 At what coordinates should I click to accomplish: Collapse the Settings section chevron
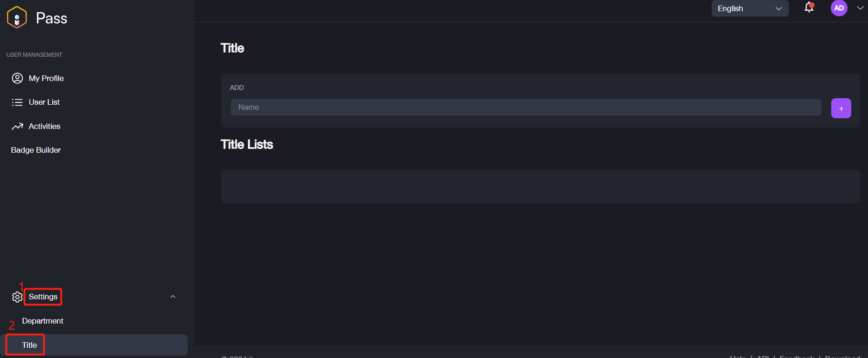pyautogui.click(x=173, y=297)
